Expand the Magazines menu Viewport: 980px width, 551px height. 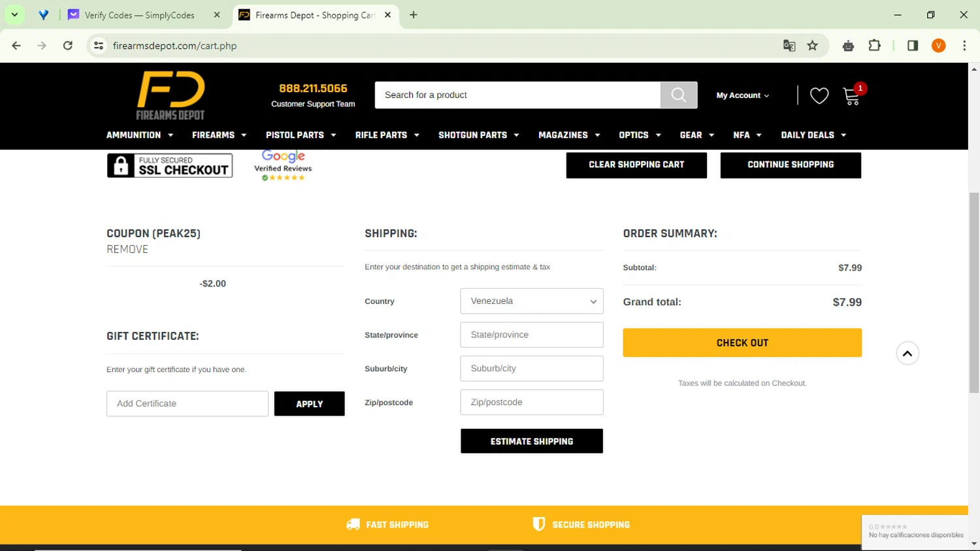569,135
